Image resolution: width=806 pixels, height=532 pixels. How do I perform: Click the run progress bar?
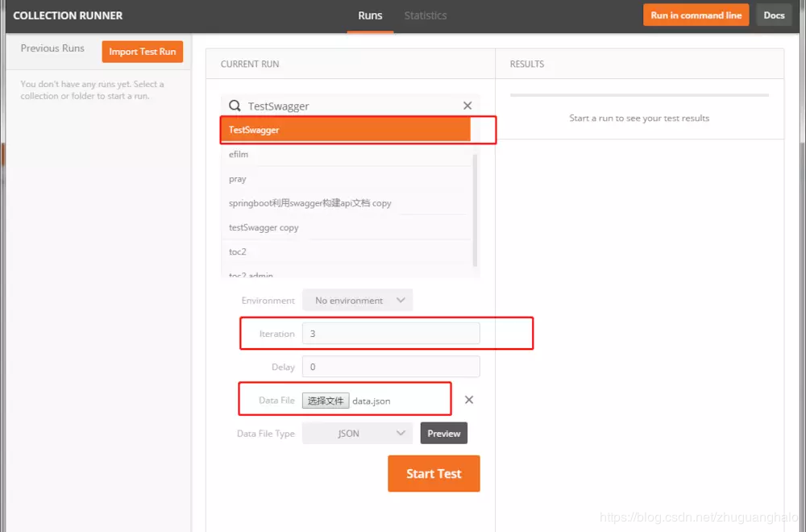(x=639, y=95)
